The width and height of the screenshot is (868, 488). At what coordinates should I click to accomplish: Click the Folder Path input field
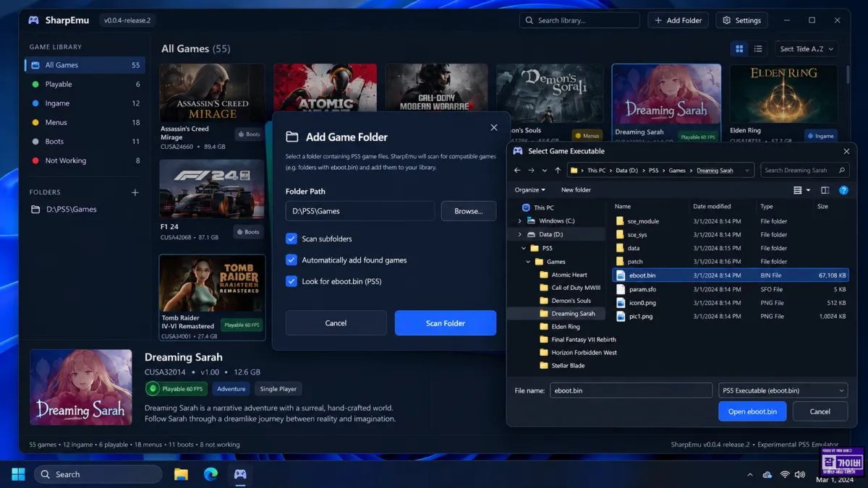(x=360, y=211)
